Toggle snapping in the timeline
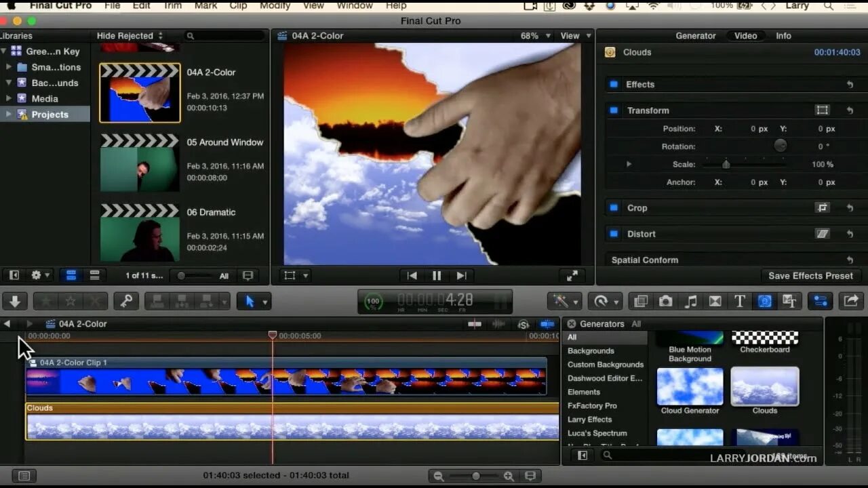 point(547,324)
